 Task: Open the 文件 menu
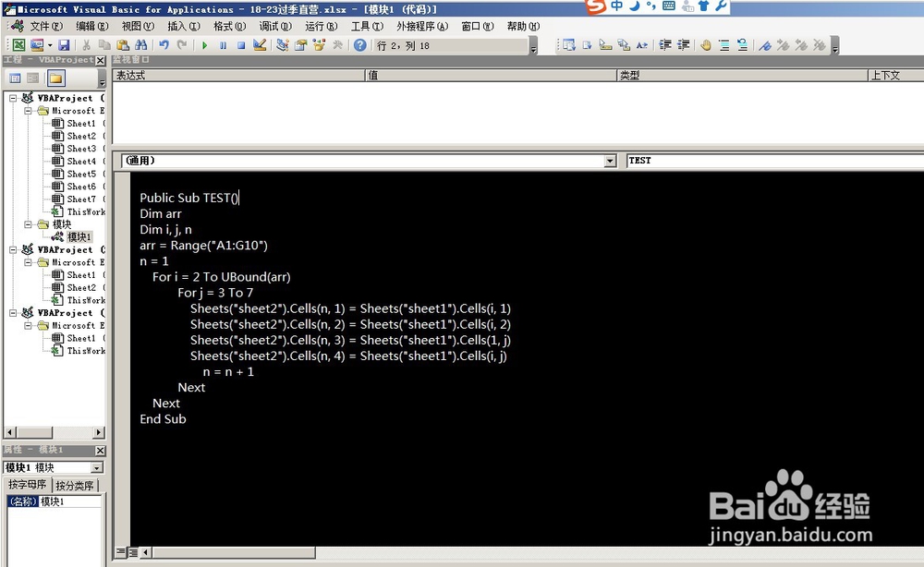tap(46, 26)
